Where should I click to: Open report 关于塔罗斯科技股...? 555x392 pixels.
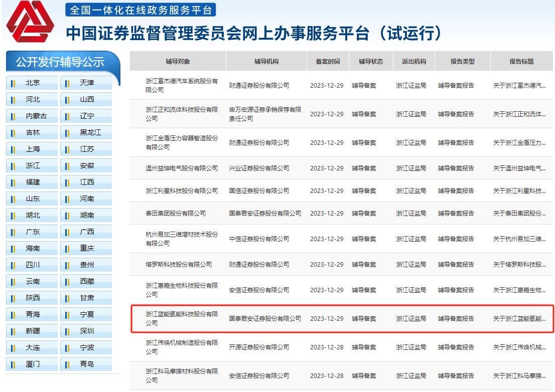[x=519, y=264]
